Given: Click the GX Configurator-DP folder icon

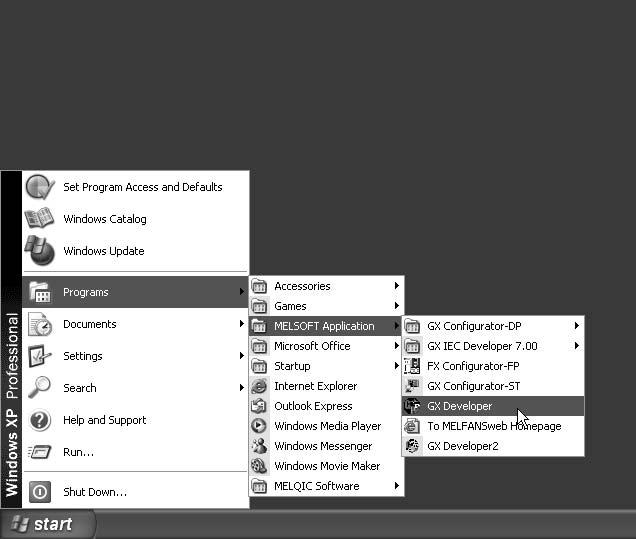Looking at the screenshot, I should (x=412, y=326).
